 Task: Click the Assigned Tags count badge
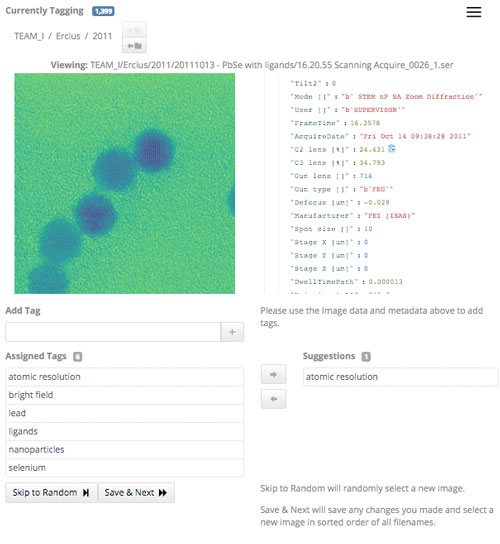click(x=77, y=356)
